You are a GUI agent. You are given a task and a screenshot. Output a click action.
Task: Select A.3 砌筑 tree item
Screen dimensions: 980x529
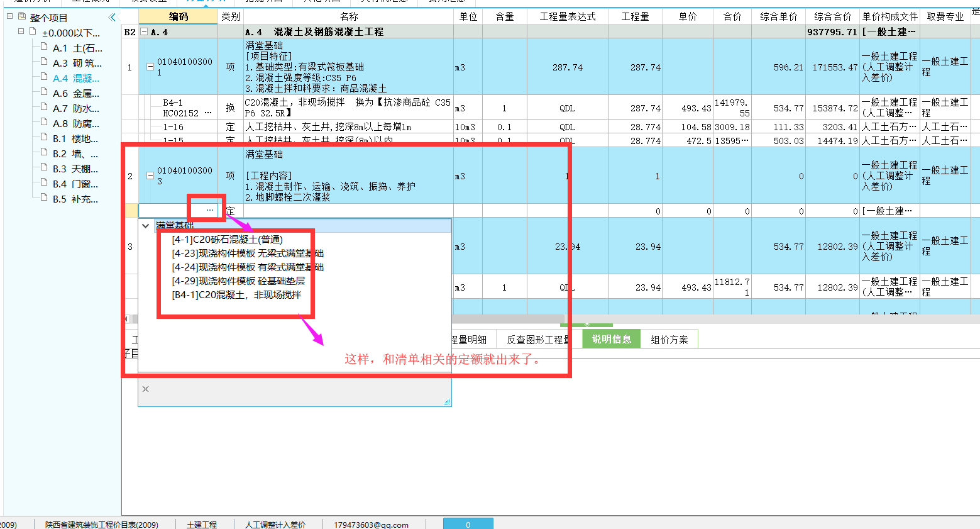point(77,63)
